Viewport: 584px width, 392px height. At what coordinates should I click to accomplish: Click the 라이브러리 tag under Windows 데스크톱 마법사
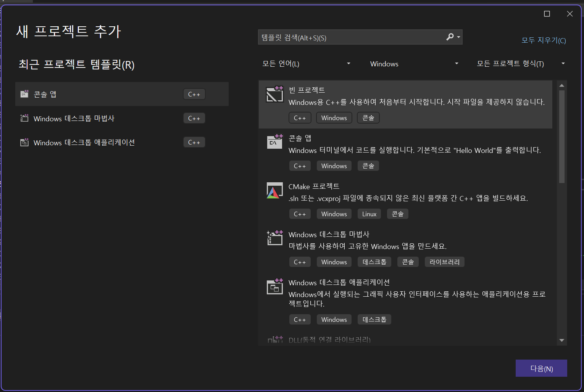click(x=444, y=262)
